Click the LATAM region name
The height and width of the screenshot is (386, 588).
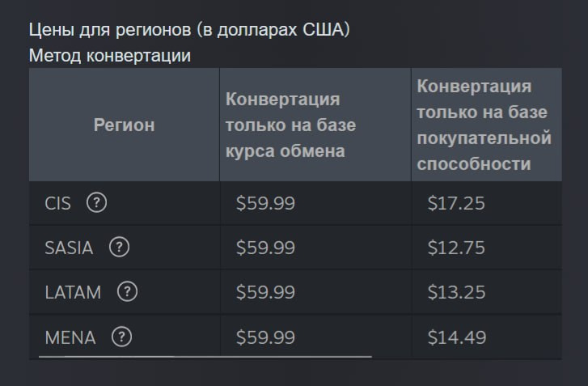pyautogui.click(x=73, y=293)
